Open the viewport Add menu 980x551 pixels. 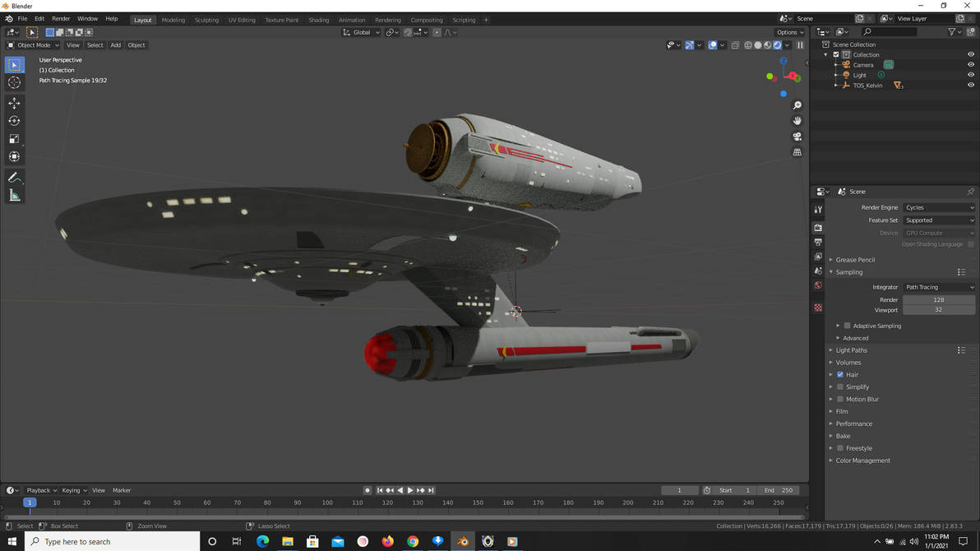[116, 45]
